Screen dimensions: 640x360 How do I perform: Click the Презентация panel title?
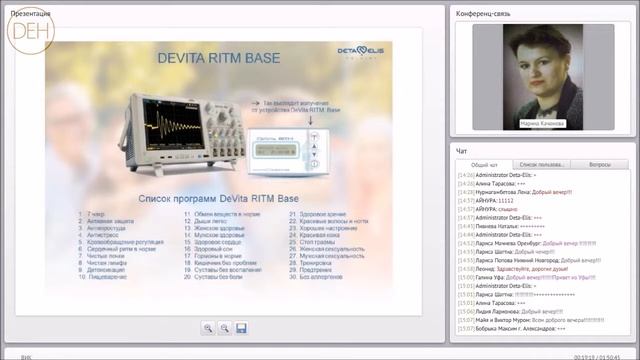pos(31,13)
